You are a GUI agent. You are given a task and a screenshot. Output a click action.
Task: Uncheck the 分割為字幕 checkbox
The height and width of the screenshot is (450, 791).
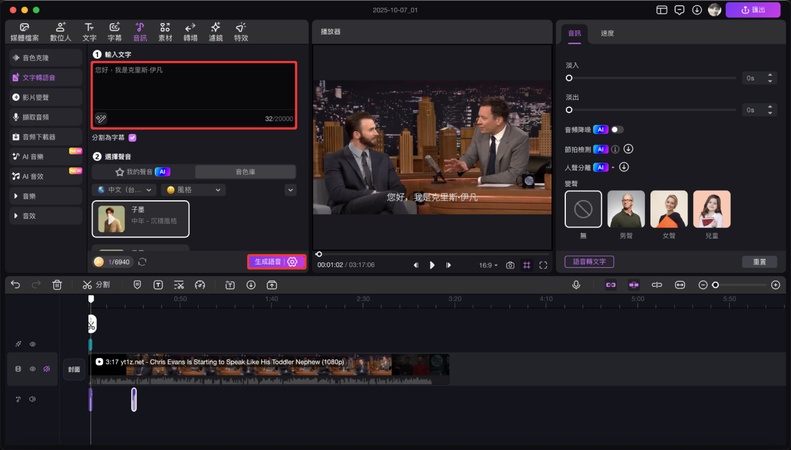coord(132,138)
